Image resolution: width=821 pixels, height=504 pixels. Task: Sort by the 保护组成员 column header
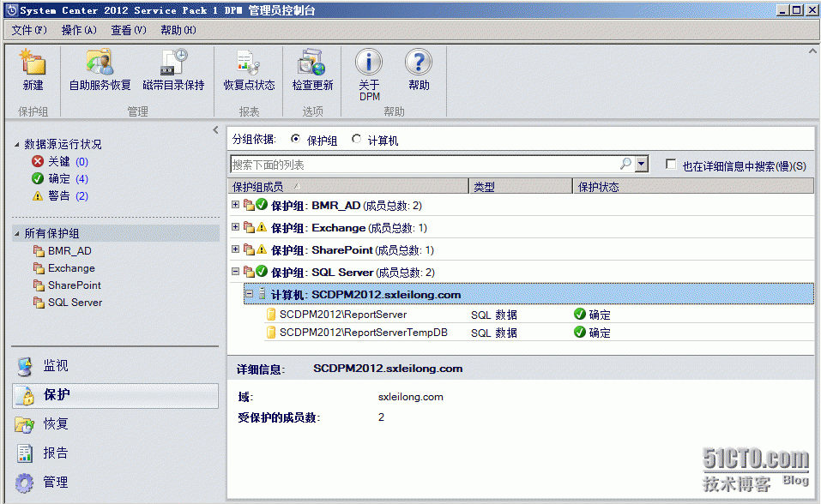coord(348,186)
